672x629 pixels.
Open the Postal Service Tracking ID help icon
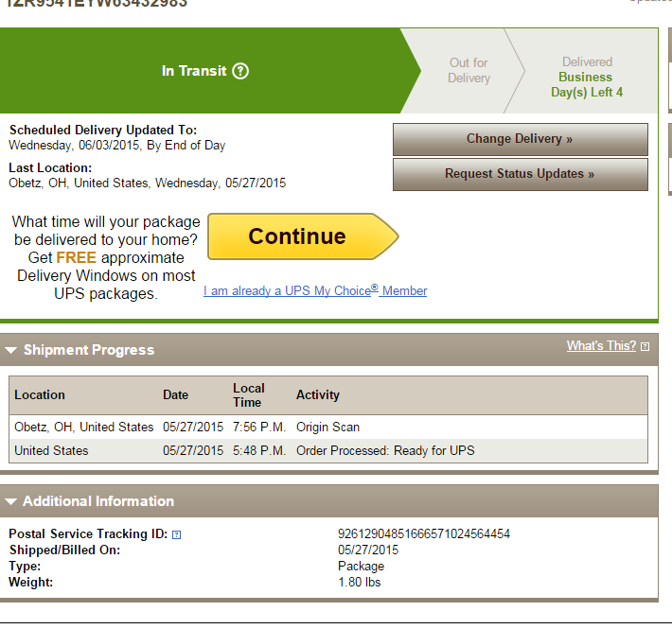(x=176, y=534)
